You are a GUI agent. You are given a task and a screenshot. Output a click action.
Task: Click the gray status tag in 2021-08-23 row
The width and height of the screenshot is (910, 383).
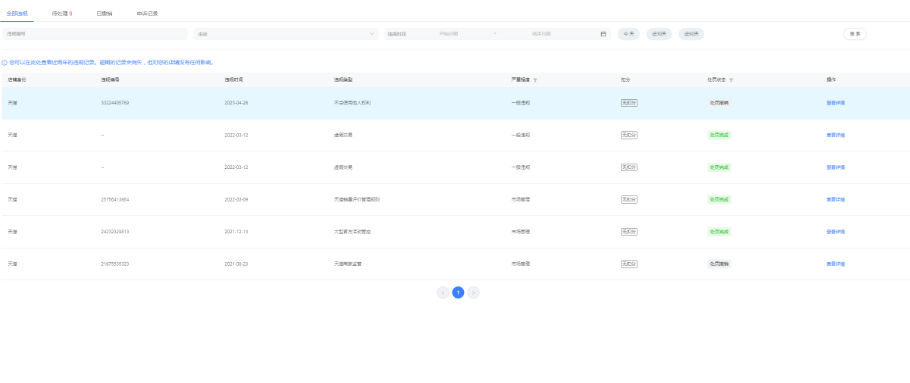tap(719, 263)
